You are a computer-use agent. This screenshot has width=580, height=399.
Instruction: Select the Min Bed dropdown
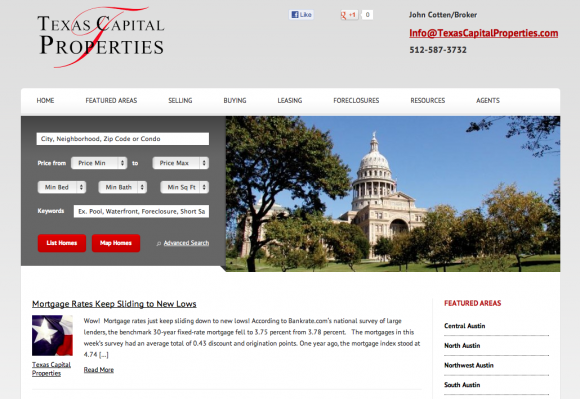click(62, 187)
